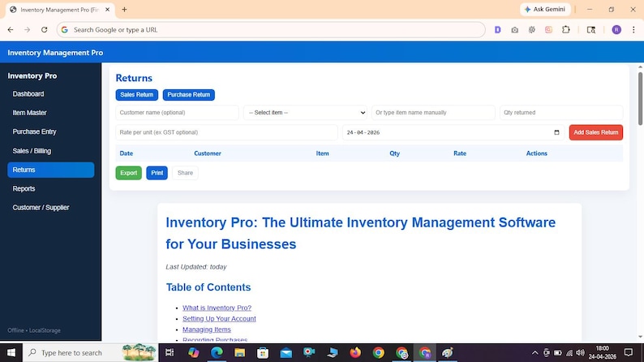Open the date picker calendar icon
This screenshot has height=362, width=644.
pos(556,132)
